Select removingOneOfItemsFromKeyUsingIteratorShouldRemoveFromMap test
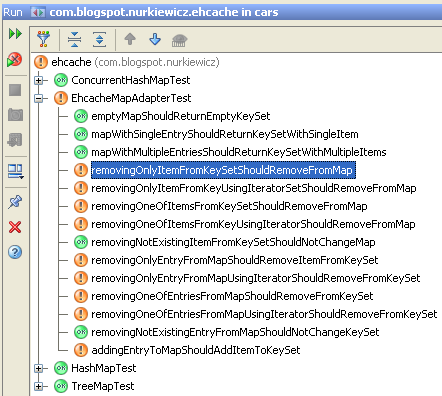This screenshot has width=442, height=396. pyautogui.click(x=253, y=224)
